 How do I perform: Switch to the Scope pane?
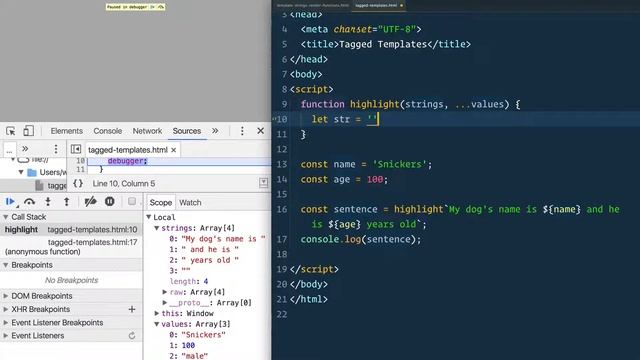point(160,202)
